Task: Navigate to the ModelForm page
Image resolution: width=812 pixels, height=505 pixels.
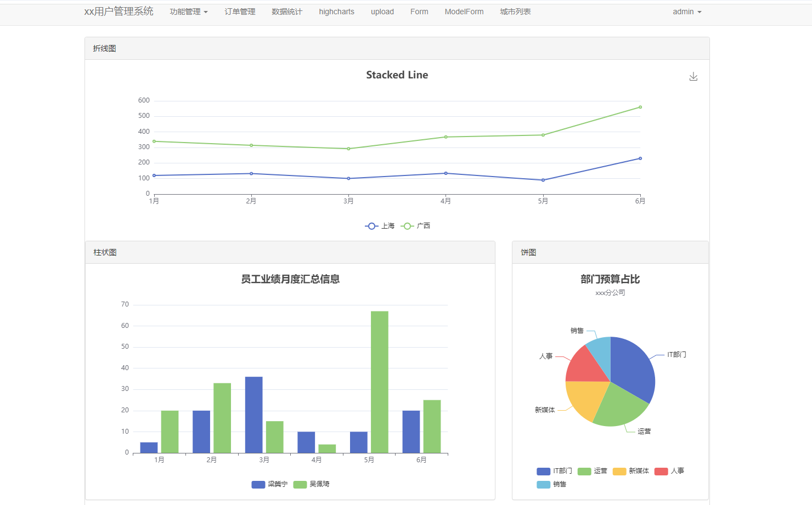Action: pyautogui.click(x=464, y=12)
